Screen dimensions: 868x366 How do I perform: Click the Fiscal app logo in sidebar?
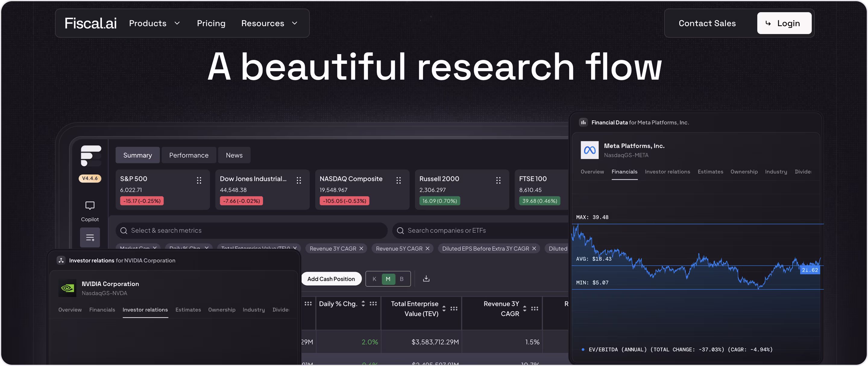point(91,155)
